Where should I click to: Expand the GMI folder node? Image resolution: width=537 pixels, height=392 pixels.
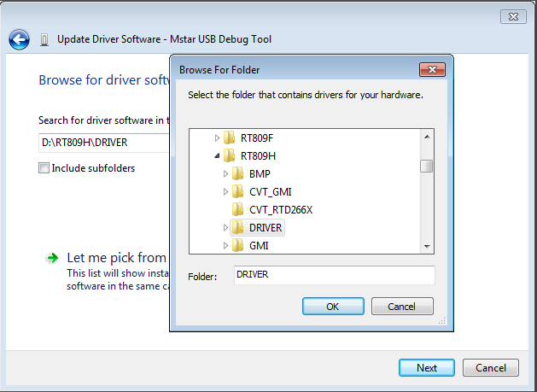pos(225,245)
